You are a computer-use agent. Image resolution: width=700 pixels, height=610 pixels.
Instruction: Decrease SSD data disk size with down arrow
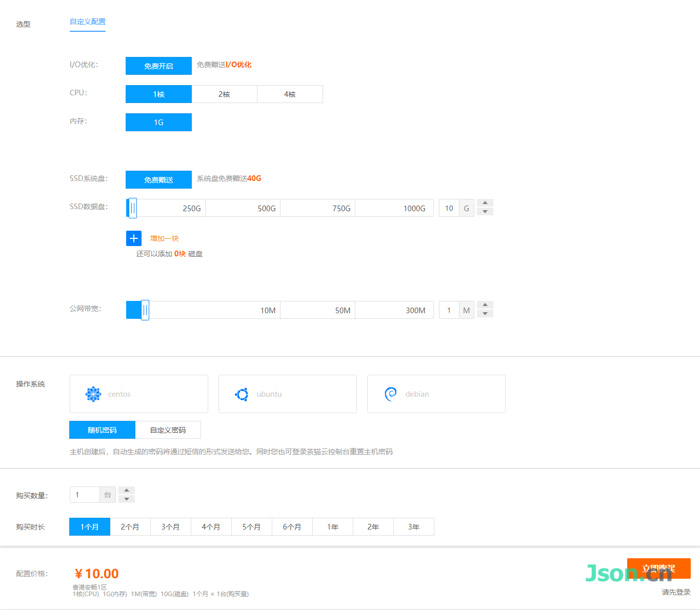point(485,212)
